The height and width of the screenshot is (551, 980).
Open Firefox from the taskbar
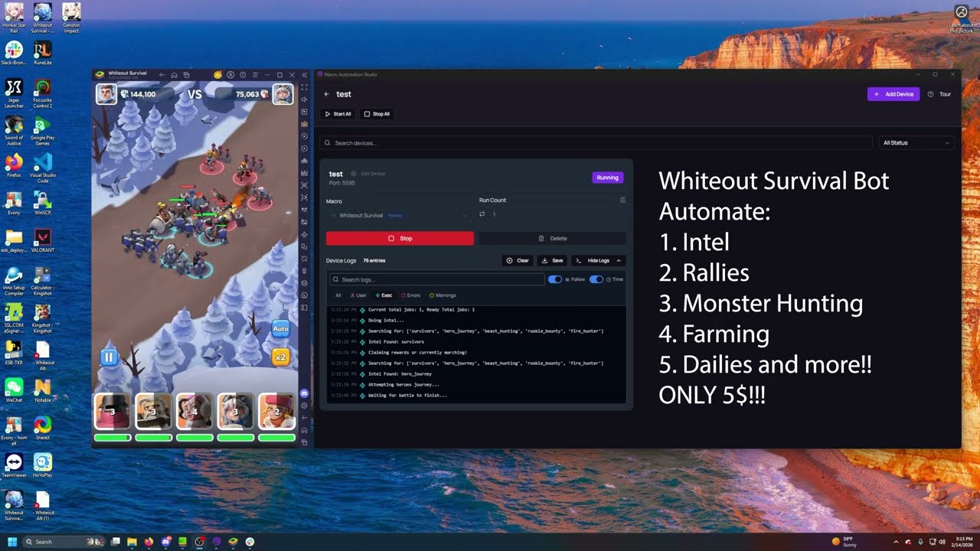coord(149,542)
